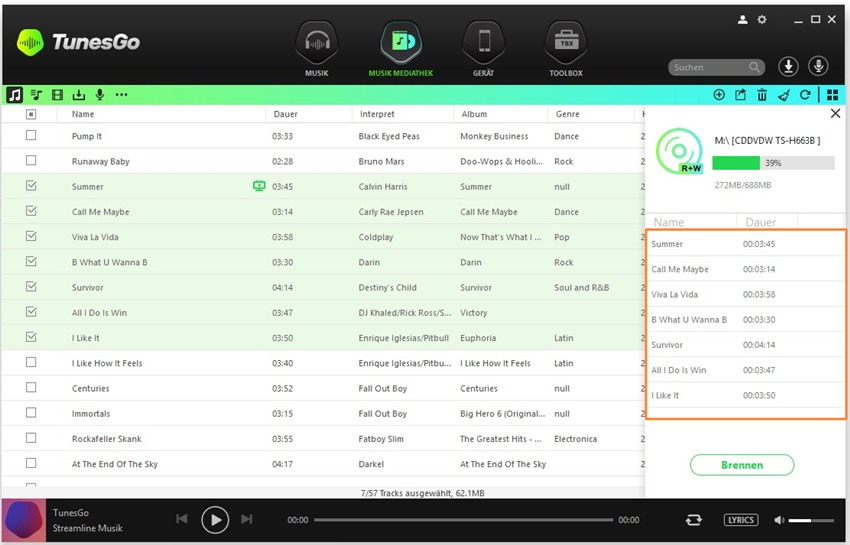Click Name header in burn list

coord(668,222)
